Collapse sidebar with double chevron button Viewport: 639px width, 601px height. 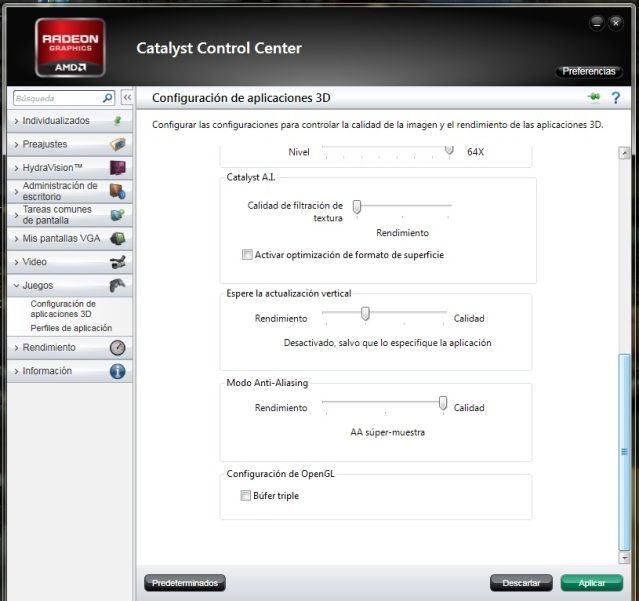click(x=127, y=98)
